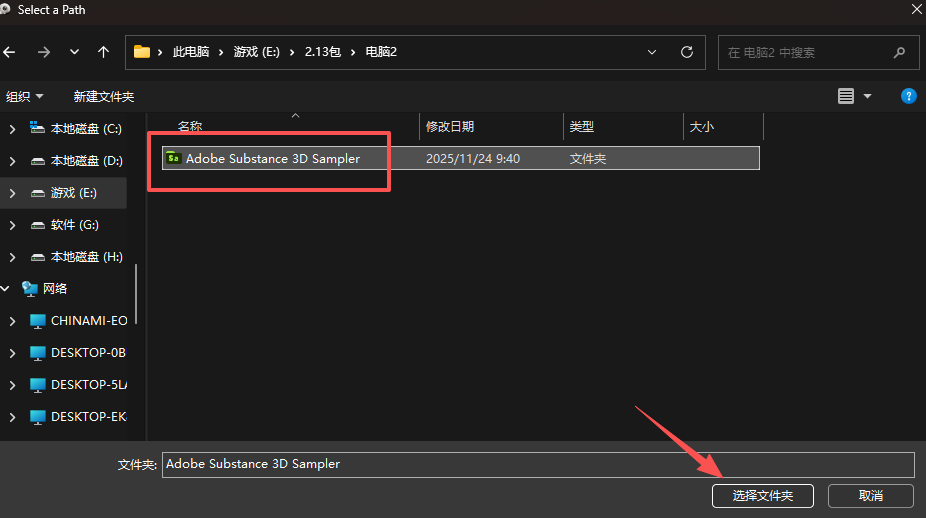Select CHINAMI-EO network computer

click(79, 321)
